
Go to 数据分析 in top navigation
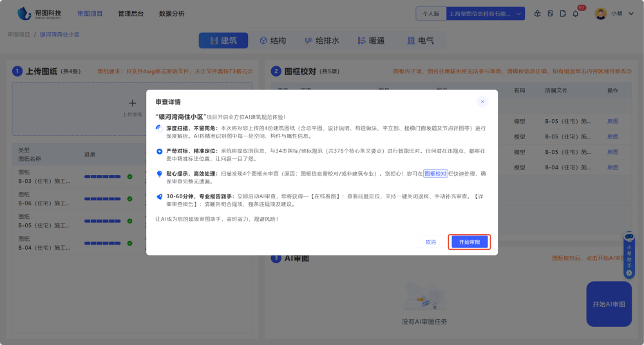(171, 14)
